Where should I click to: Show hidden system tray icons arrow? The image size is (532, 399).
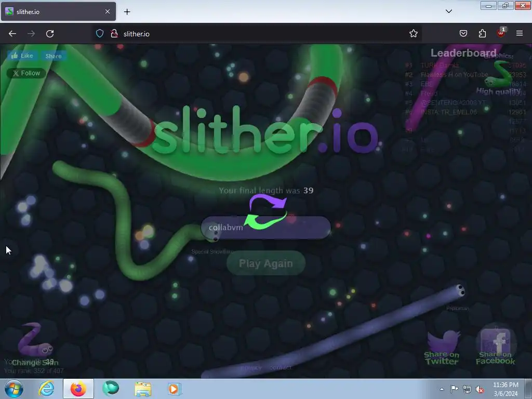pyautogui.click(x=442, y=389)
